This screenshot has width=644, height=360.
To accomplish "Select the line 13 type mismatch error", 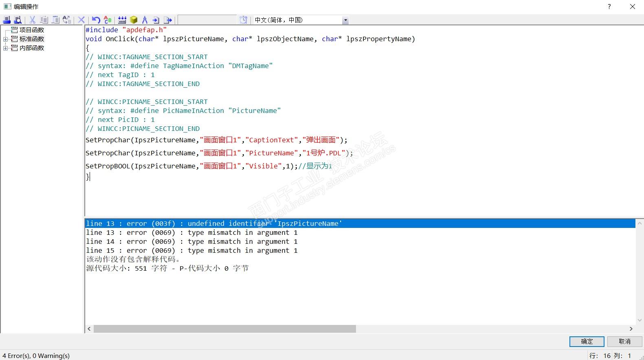I will coord(192,232).
